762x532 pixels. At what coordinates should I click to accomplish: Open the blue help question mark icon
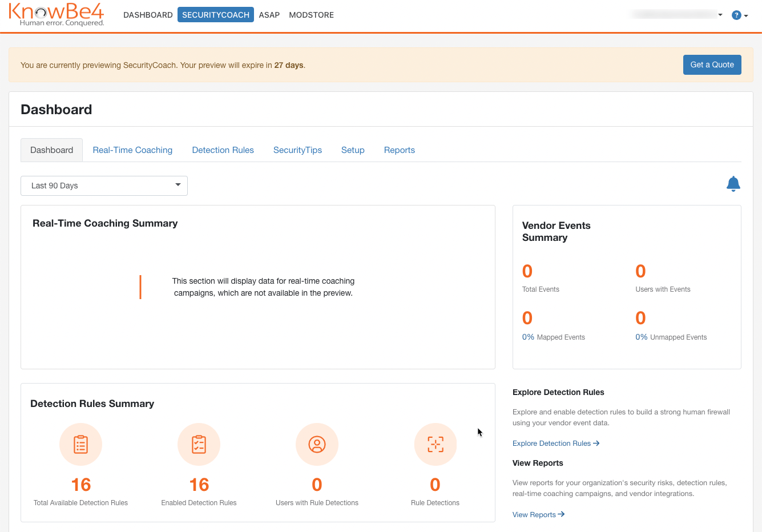point(736,15)
